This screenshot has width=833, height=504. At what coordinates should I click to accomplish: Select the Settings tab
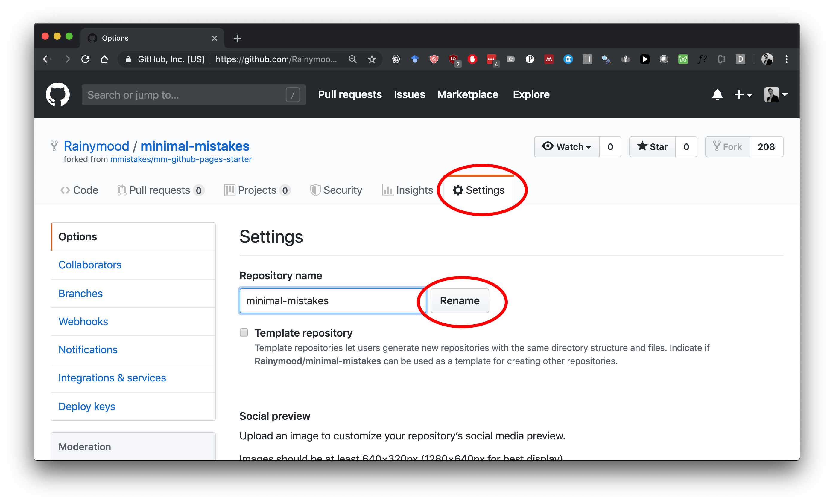click(x=478, y=190)
